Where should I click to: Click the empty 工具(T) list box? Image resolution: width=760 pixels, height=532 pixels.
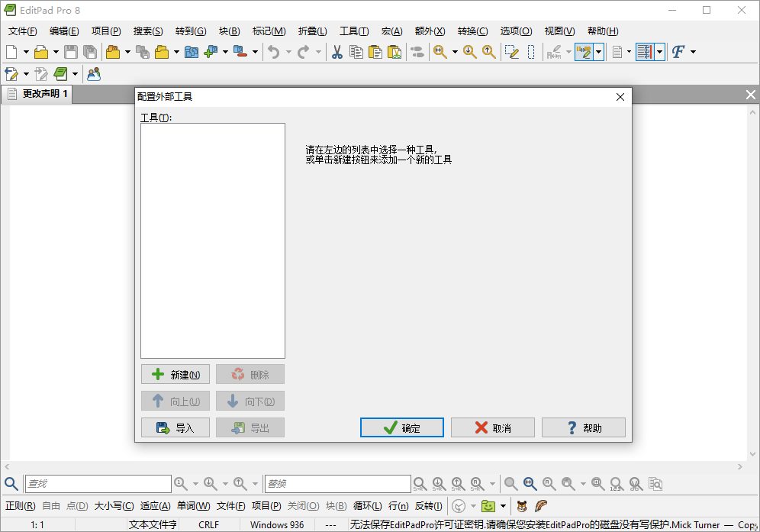[x=213, y=240]
